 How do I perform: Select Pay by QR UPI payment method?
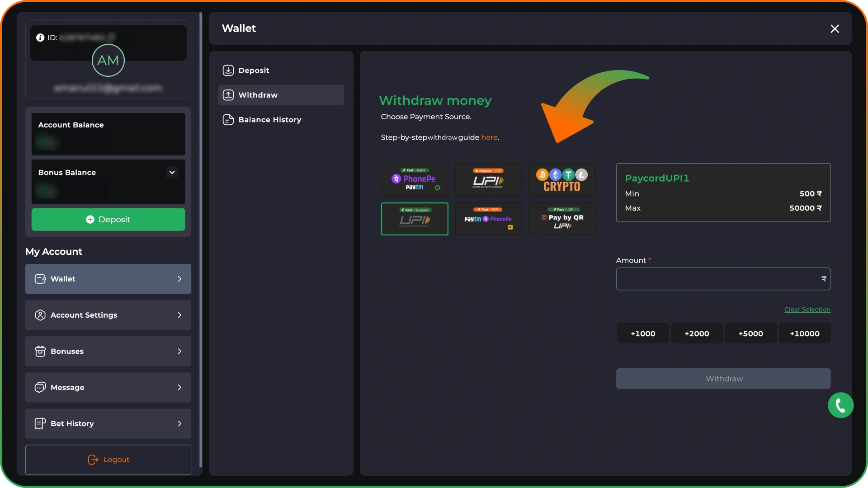click(561, 219)
